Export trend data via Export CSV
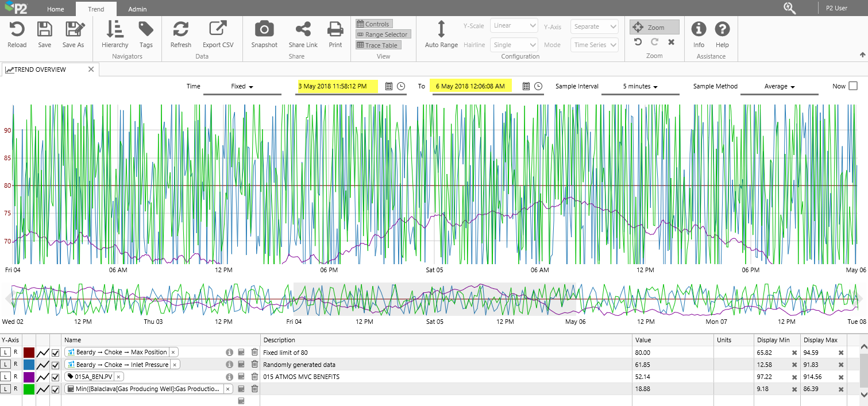This screenshot has height=406, width=868. (218, 30)
